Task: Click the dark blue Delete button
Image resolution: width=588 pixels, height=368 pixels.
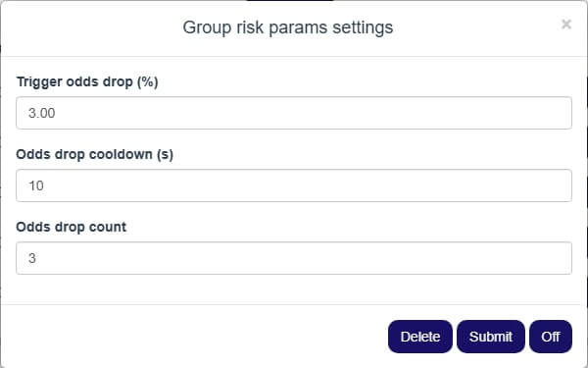Action: [x=420, y=337]
